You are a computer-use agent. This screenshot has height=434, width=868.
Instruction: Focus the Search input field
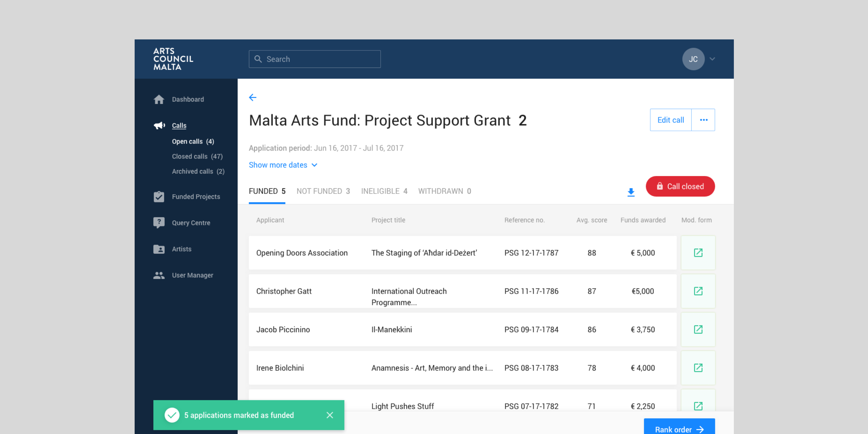pos(315,59)
